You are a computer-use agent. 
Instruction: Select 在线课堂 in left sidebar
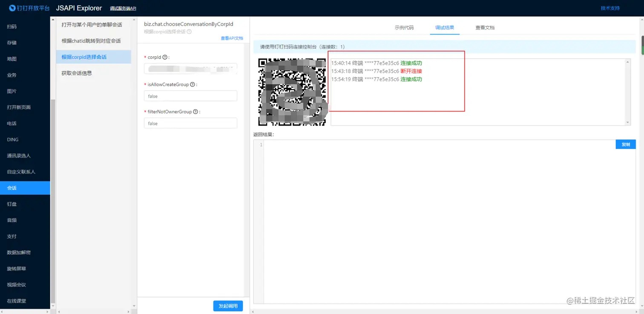click(x=25, y=301)
